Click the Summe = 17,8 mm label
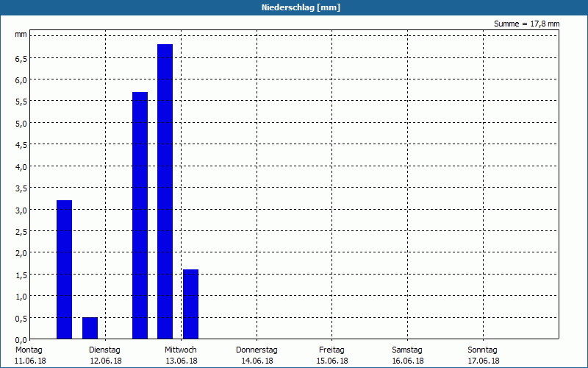 click(x=526, y=24)
